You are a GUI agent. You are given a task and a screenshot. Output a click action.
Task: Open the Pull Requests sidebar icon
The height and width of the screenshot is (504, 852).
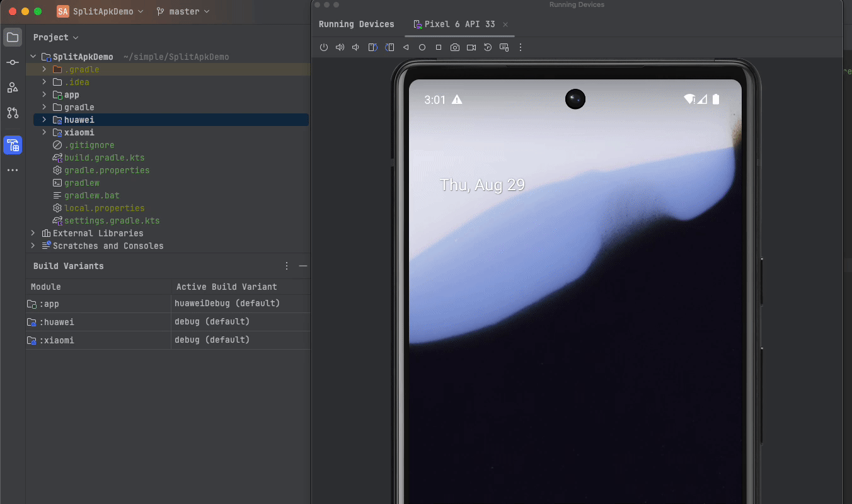click(13, 113)
